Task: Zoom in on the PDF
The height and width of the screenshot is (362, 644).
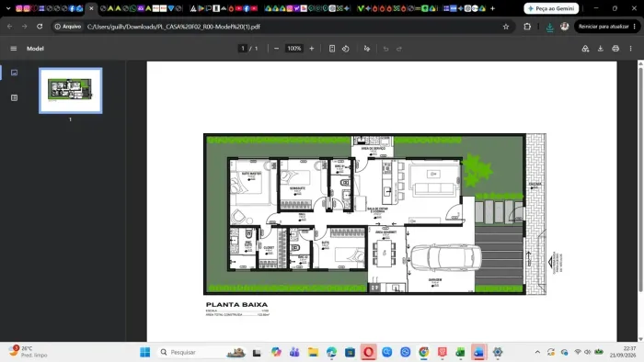Action: [312, 49]
